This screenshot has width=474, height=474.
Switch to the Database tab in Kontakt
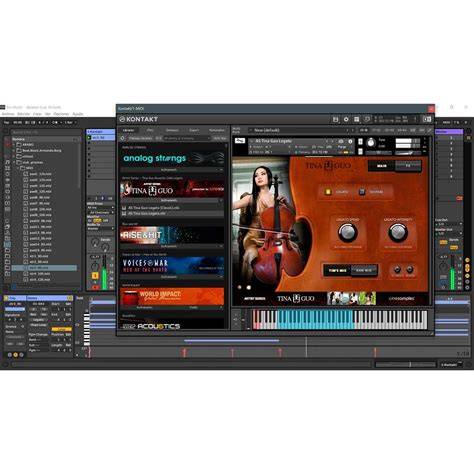[x=172, y=130]
